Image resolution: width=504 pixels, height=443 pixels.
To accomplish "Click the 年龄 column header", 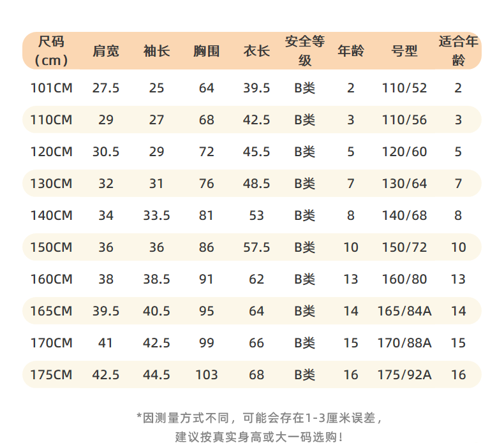I will 351,51.
